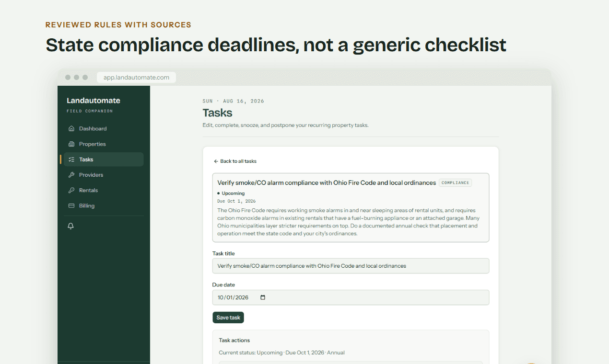Click the Tasks checklist icon
Image resolution: width=609 pixels, height=364 pixels.
71,159
